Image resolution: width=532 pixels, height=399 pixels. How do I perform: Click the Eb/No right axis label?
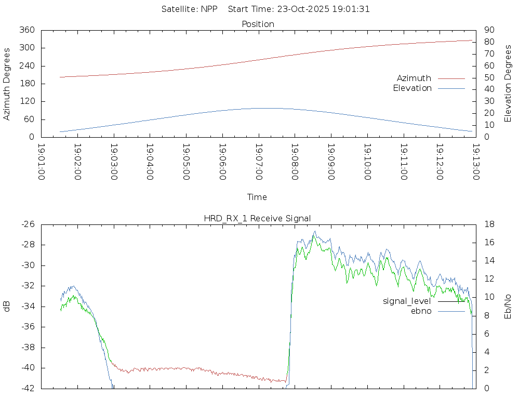tap(508, 306)
